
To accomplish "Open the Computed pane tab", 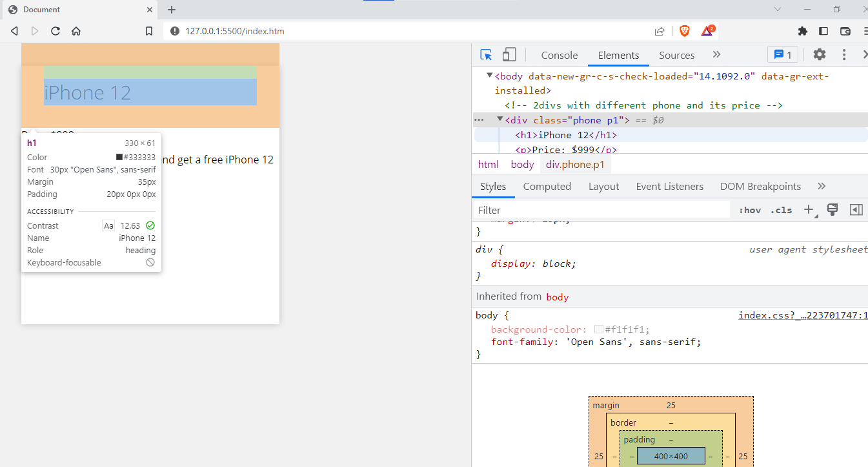I will pos(547,187).
